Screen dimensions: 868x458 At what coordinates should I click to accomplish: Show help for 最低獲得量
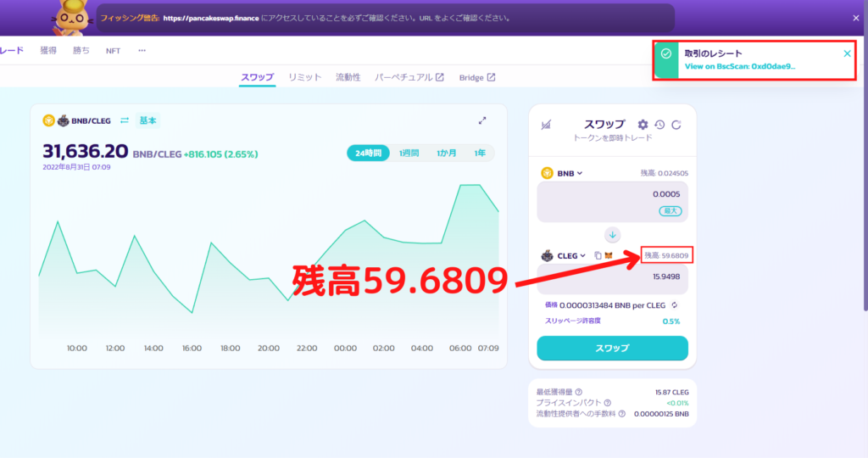[x=578, y=392]
